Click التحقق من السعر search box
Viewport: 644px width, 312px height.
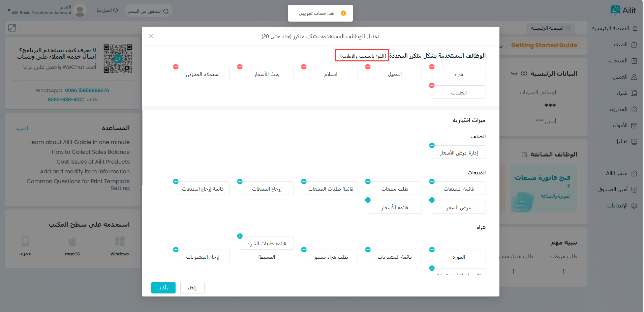tap(148, 11)
